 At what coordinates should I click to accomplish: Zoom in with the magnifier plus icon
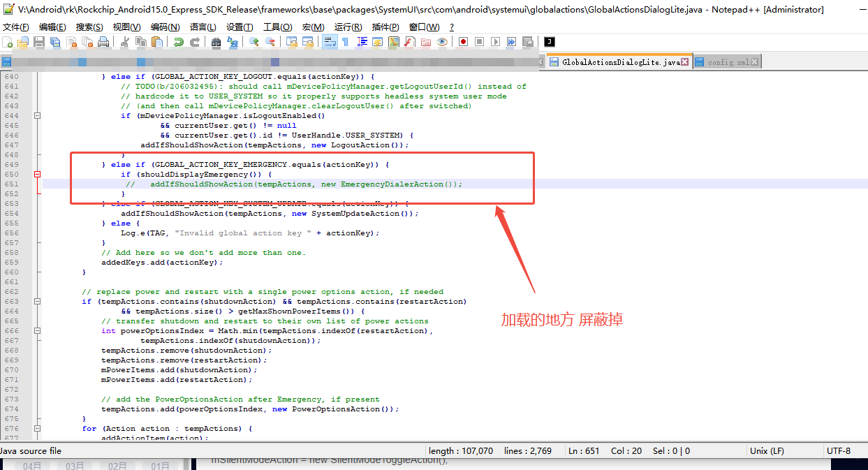(254, 42)
